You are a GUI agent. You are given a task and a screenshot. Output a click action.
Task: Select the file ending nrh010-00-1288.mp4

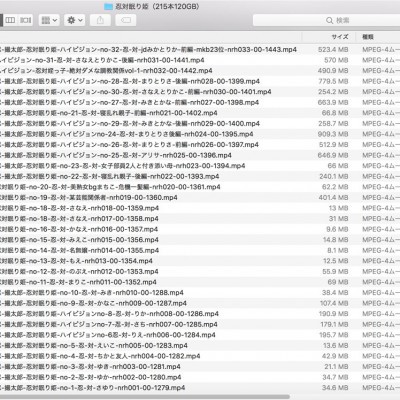[x=200, y=293]
